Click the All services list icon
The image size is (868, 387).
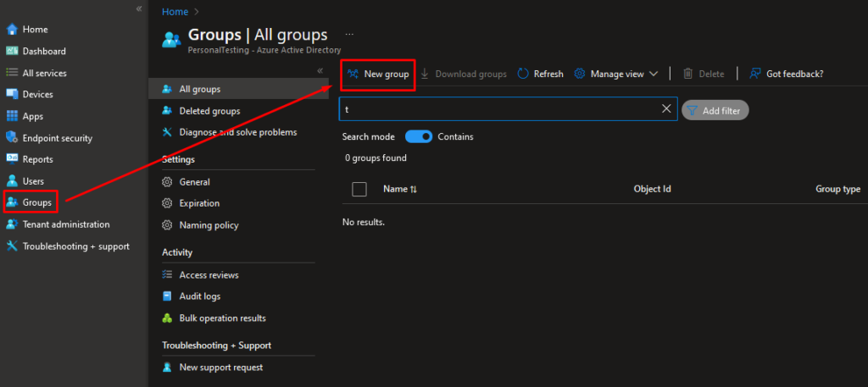[x=12, y=73]
